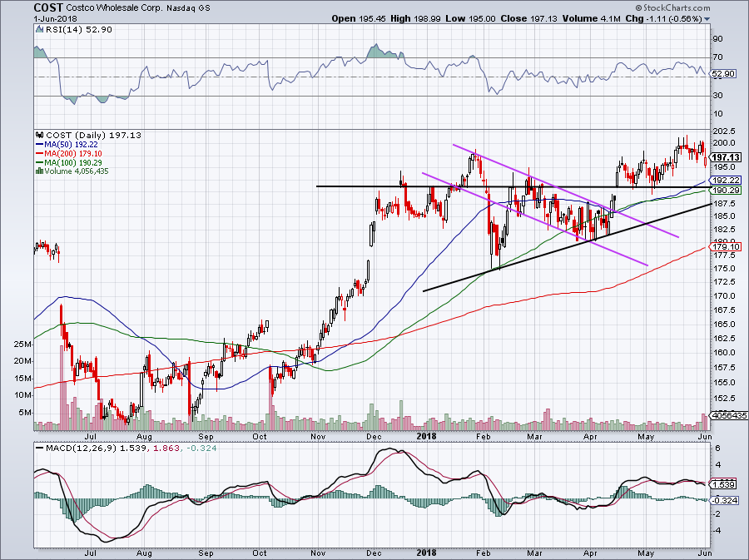Click the boxed 1.539 MACD axis tag
The width and height of the screenshot is (749, 560).
click(723, 484)
